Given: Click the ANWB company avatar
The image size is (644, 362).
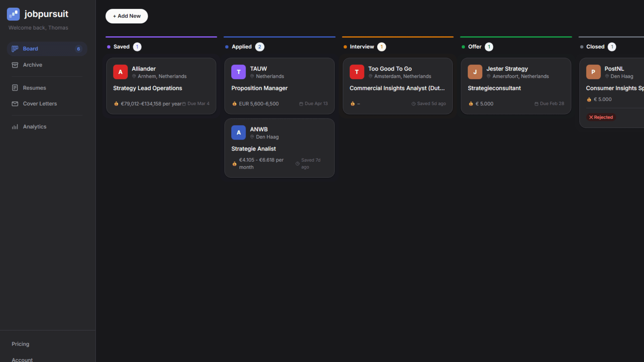Looking at the screenshot, I should click(x=238, y=132).
